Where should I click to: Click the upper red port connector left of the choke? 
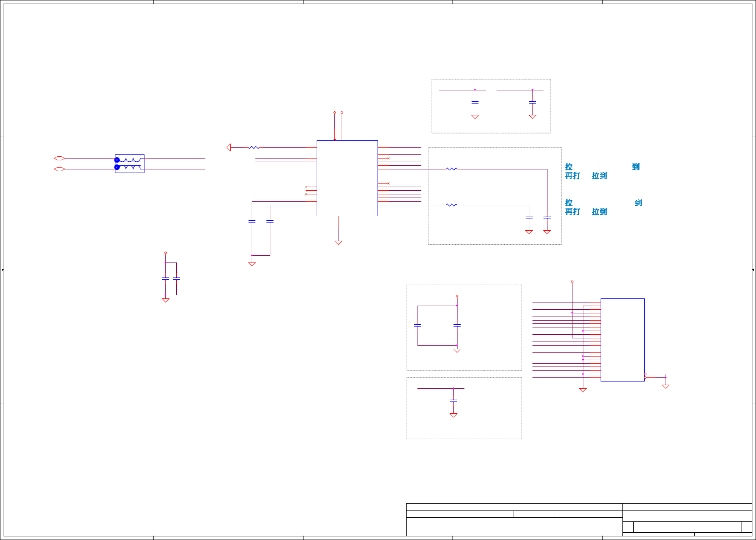click(60, 159)
